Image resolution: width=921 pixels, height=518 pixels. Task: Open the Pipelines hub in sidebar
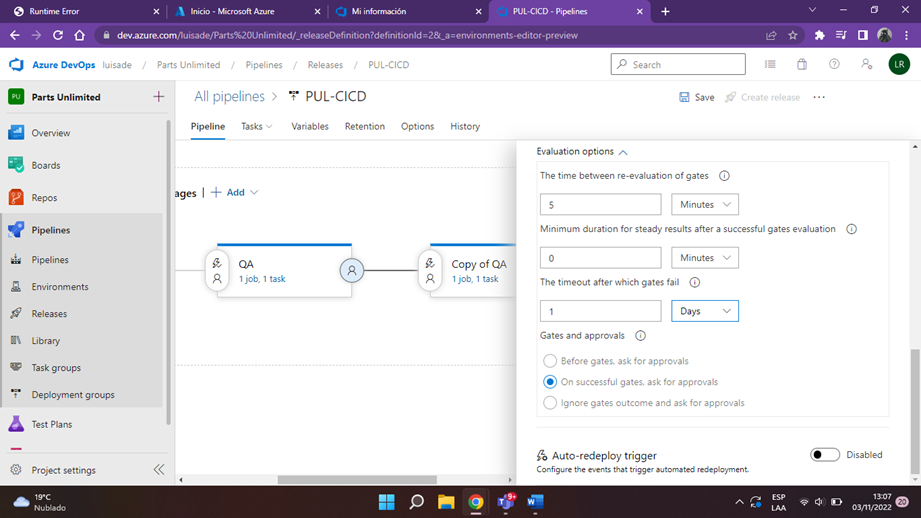51,230
